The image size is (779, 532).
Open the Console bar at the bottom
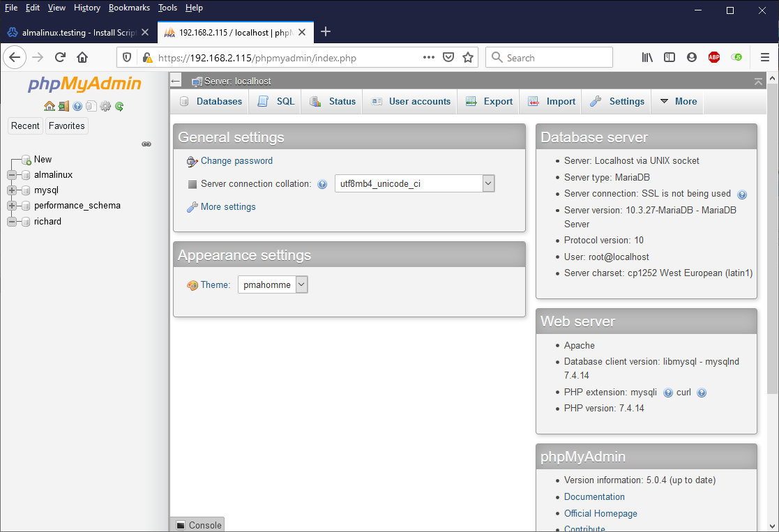point(199,525)
